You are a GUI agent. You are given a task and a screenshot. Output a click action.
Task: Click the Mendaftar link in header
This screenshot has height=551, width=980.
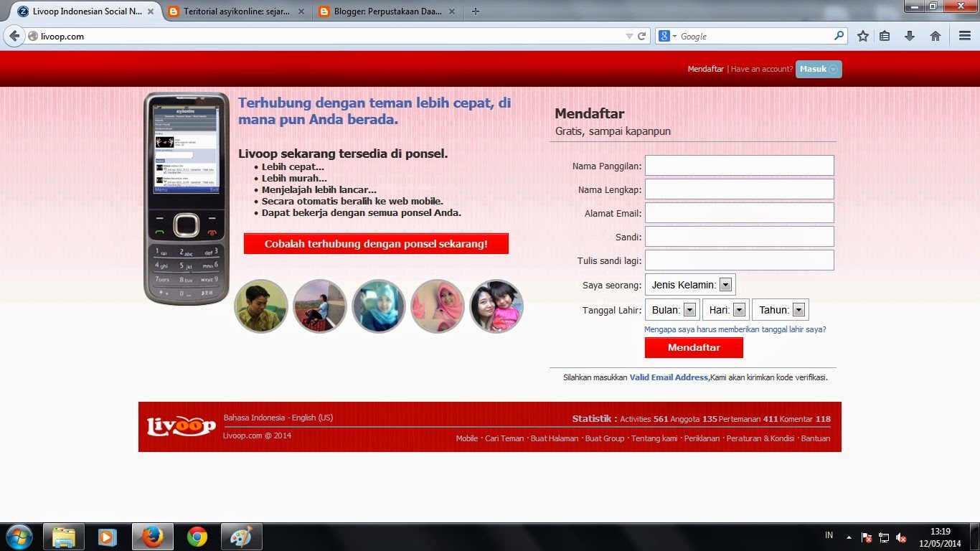(x=706, y=69)
